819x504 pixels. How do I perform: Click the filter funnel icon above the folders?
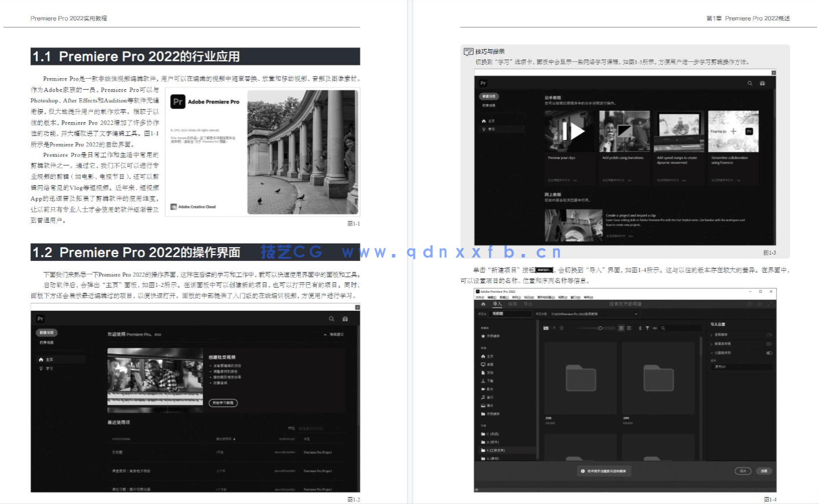648,328
